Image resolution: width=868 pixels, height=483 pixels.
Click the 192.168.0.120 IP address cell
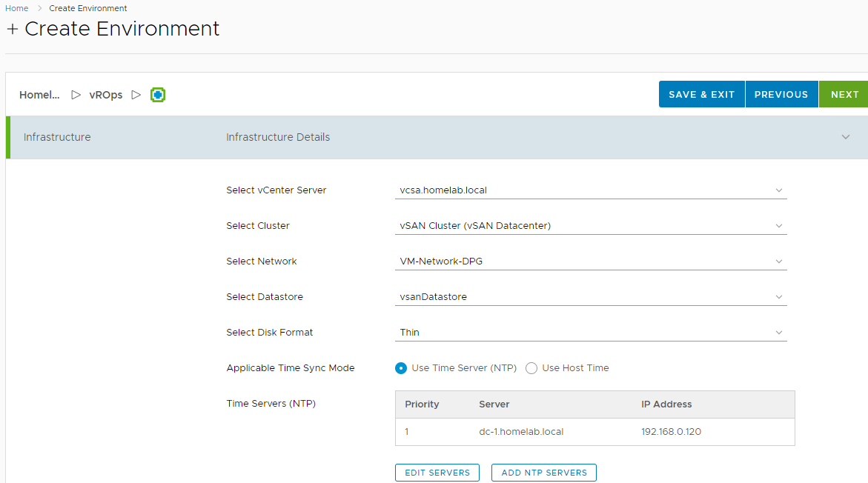point(671,432)
